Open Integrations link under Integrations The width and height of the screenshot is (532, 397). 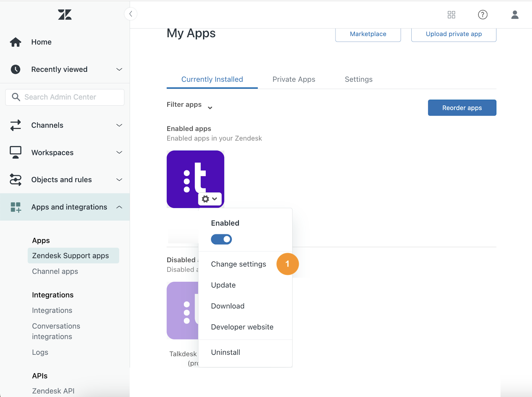[52, 310]
